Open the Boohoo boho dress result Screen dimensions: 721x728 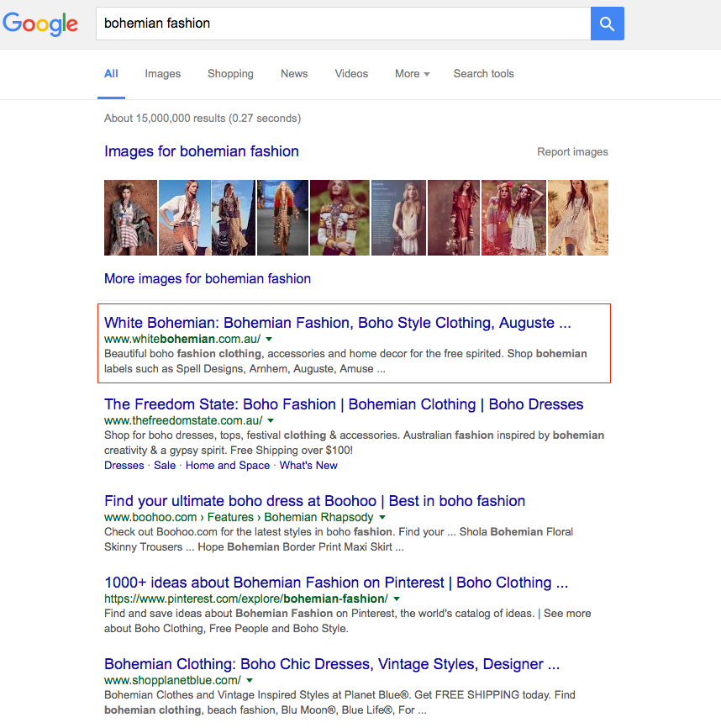[x=314, y=501]
